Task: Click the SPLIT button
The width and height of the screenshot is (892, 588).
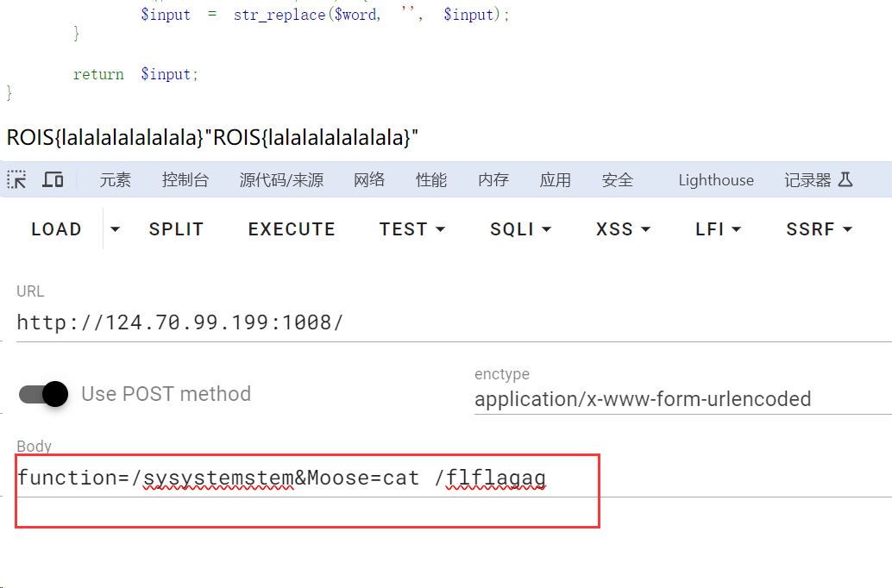Action: pos(176,229)
